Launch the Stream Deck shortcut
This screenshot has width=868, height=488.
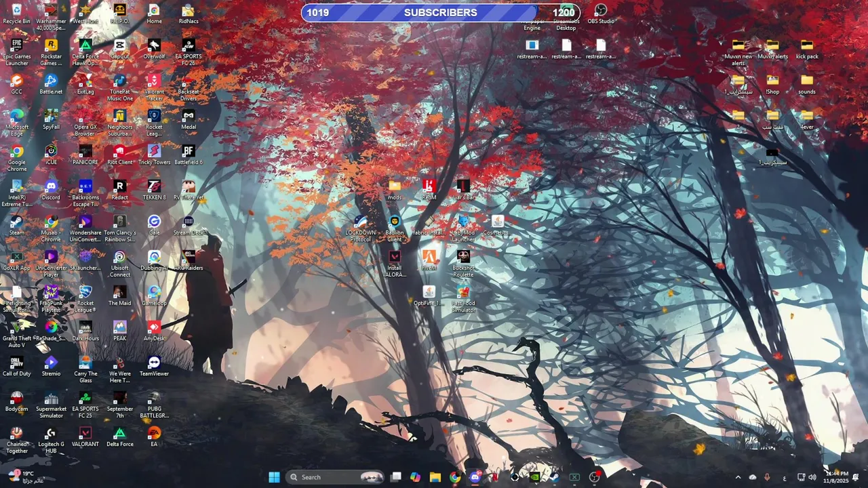pos(189,225)
